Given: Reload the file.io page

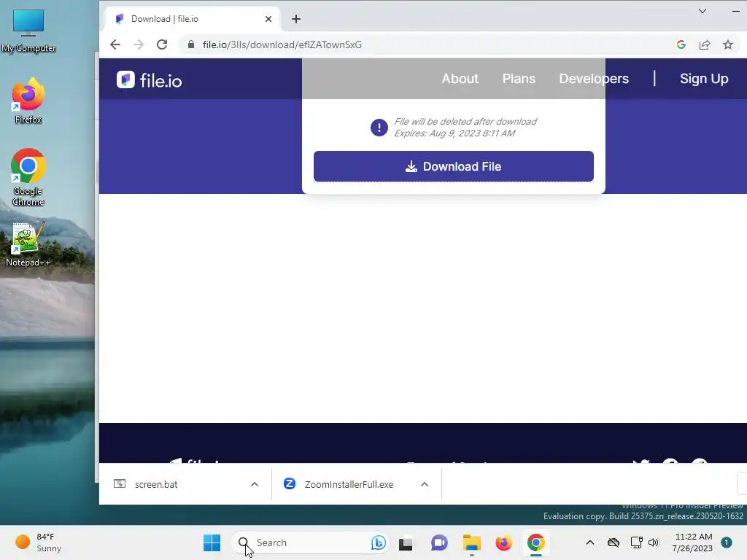Looking at the screenshot, I should click(162, 44).
